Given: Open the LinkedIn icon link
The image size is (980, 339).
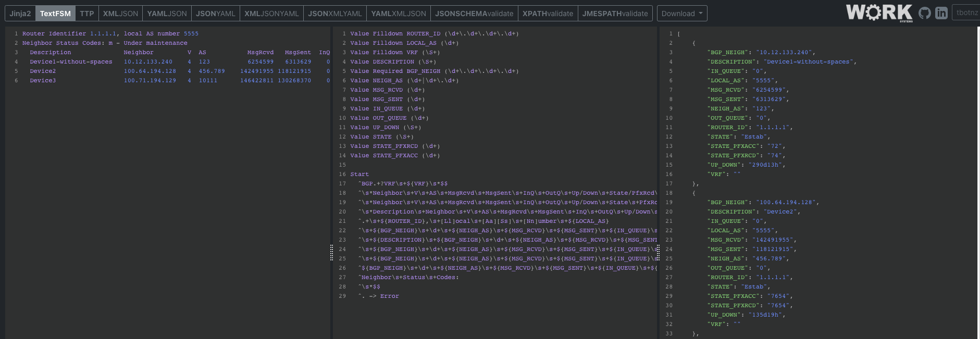Looking at the screenshot, I should click(941, 13).
